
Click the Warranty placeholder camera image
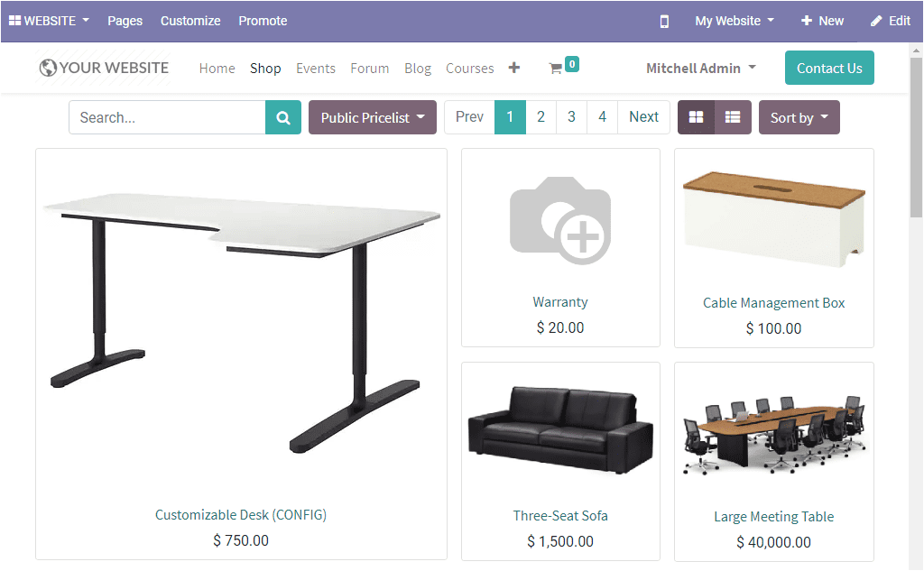(560, 220)
